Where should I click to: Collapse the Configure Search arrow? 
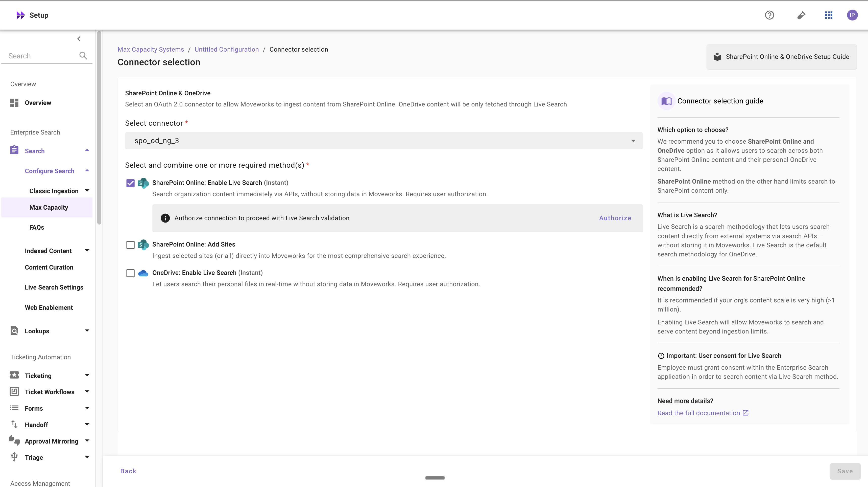(87, 171)
